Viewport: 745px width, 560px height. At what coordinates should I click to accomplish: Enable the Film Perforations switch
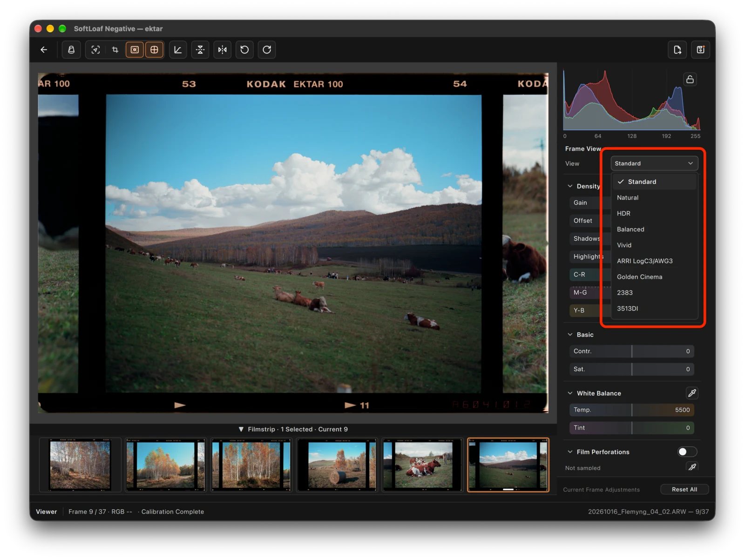(x=687, y=452)
